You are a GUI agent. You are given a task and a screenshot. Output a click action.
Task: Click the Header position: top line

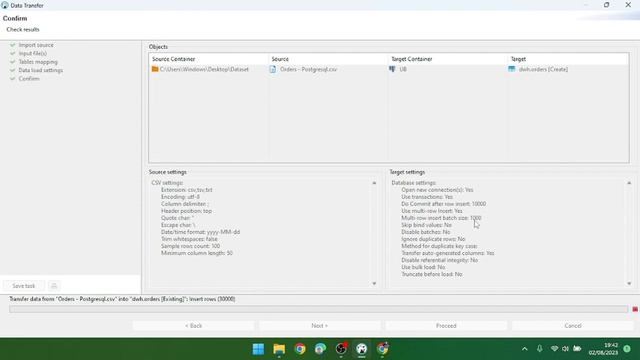tap(186, 211)
